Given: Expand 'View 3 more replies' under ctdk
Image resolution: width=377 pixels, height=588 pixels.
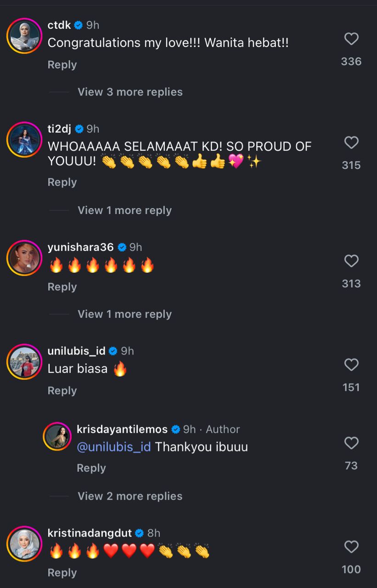Looking at the screenshot, I should point(130,92).
